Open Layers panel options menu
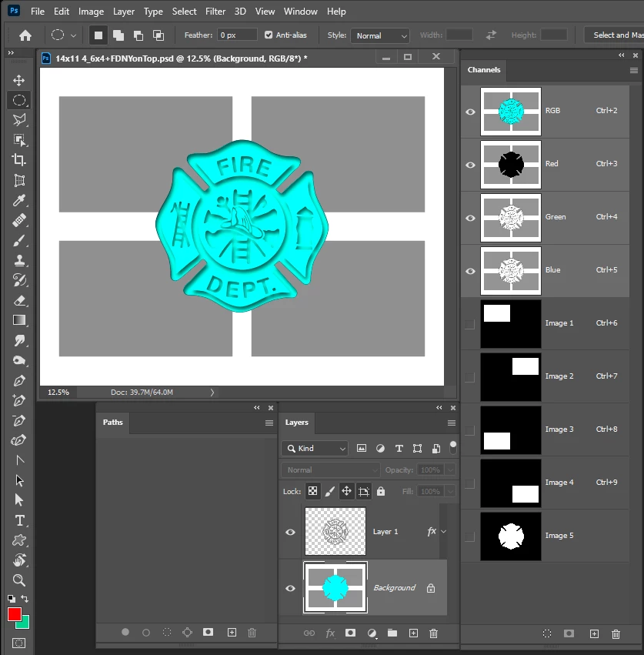644x655 pixels. tap(452, 423)
